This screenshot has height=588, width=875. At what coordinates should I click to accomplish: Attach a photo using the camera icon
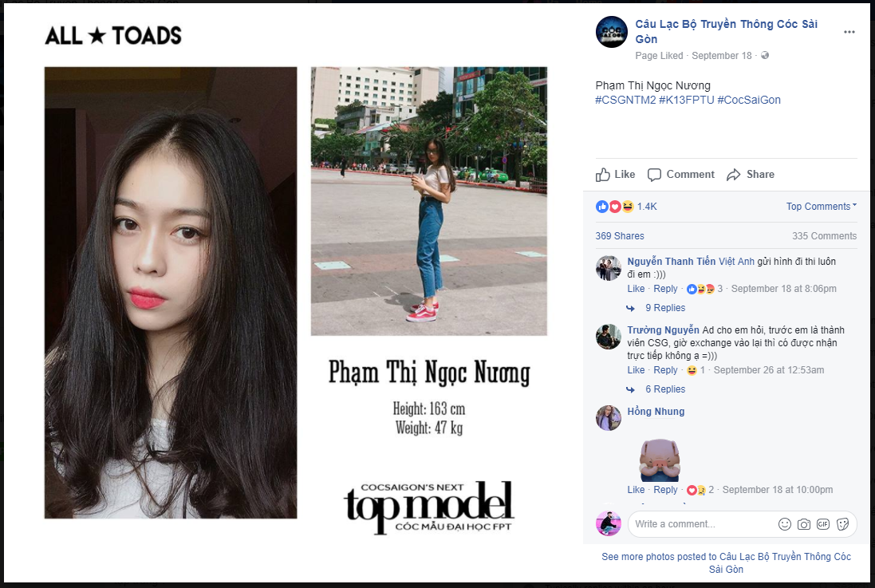[x=803, y=524]
